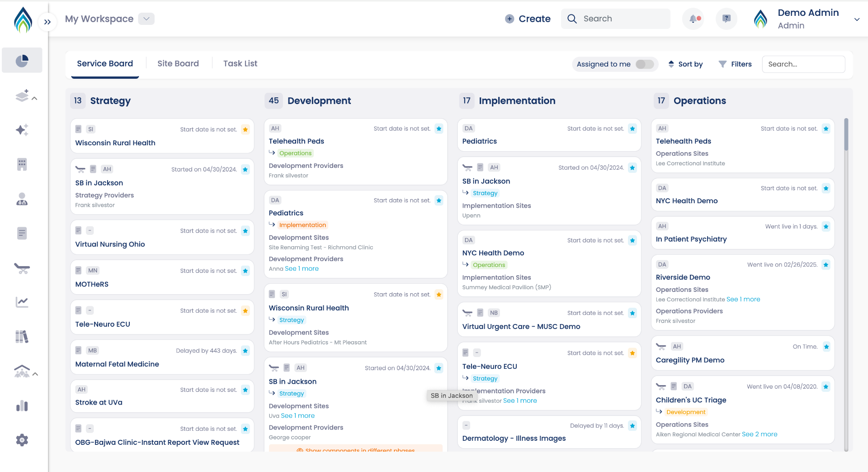Image resolution: width=868 pixels, height=472 pixels.
Task: Expand See 1 more under Pediatrics providers
Action: [x=302, y=269]
